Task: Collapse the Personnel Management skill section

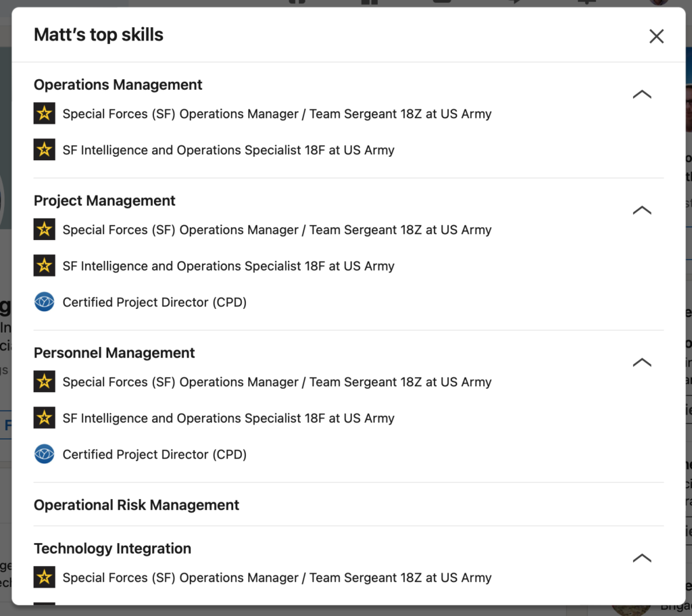Action: click(642, 362)
